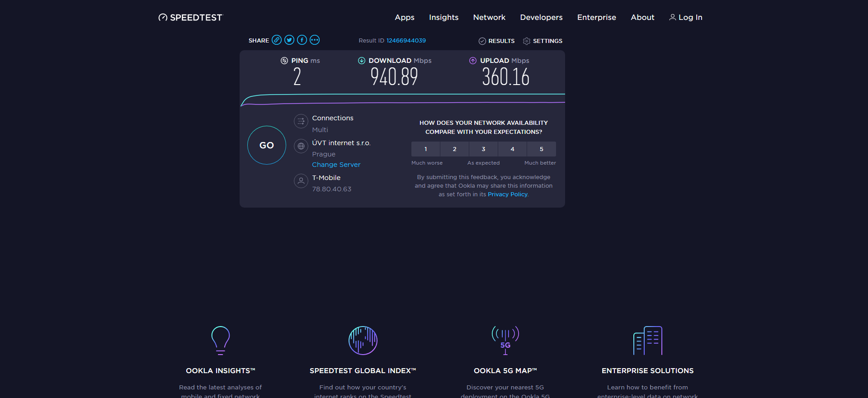Open the Settings page
This screenshot has height=398, width=868.
pos(542,41)
